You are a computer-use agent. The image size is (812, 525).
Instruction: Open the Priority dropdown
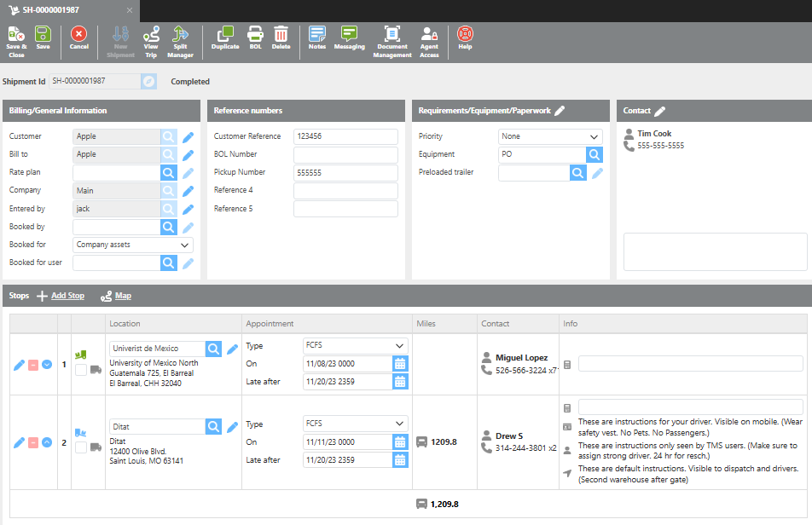pos(550,136)
